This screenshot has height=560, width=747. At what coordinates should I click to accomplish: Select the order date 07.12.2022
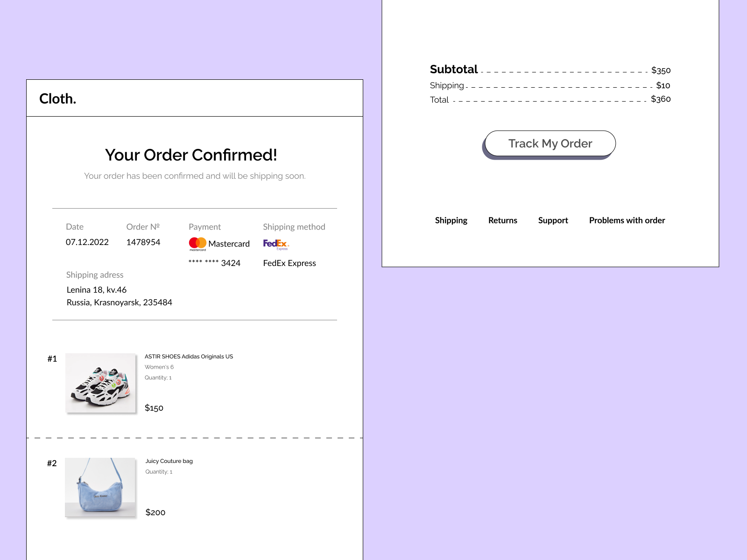(87, 242)
